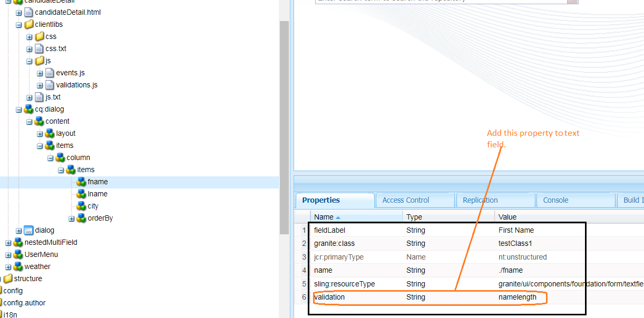This screenshot has width=644, height=318.
Task: Sort properties by the Name column
Action: [324, 216]
